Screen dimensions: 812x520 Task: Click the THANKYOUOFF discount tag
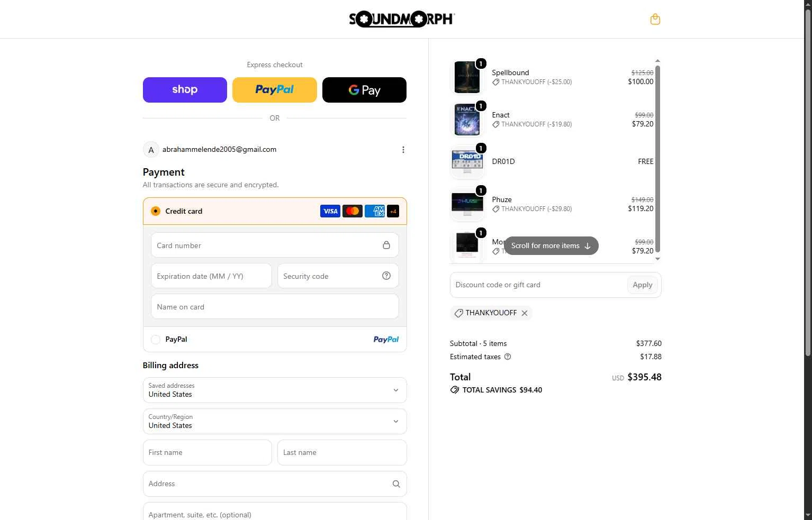click(x=491, y=313)
